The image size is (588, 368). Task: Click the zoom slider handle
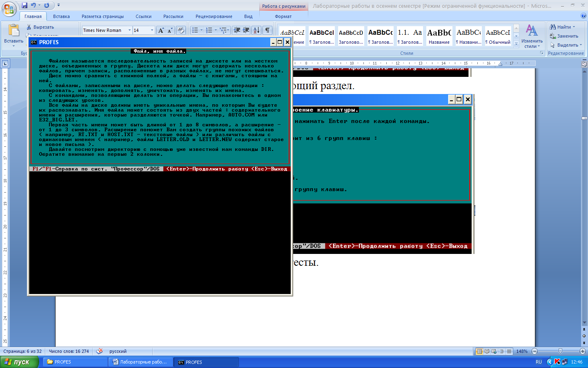click(560, 351)
